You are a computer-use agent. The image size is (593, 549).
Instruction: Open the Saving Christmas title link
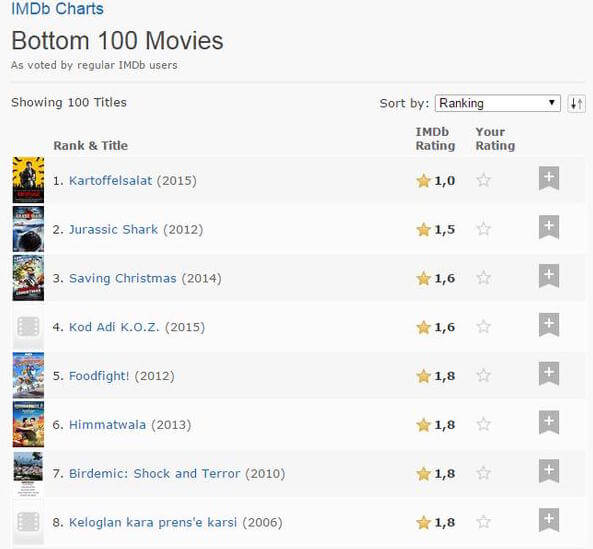click(123, 278)
